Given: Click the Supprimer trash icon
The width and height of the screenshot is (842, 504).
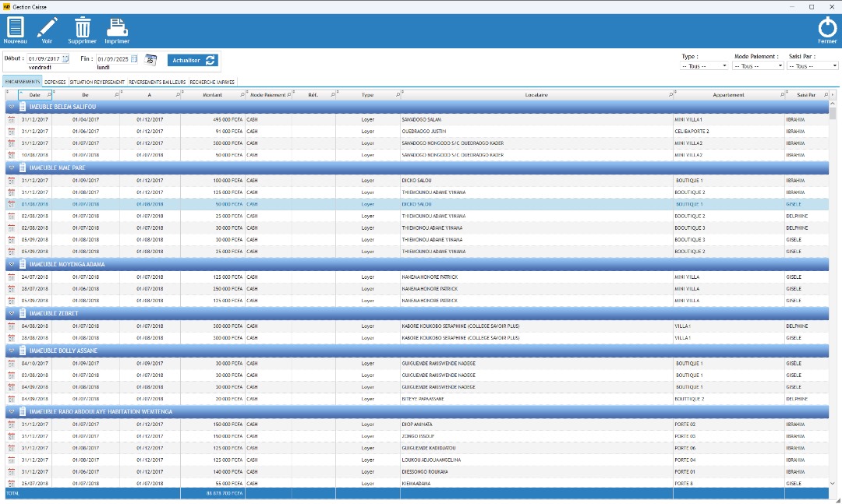Looking at the screenshot, I should coord(81,28).
